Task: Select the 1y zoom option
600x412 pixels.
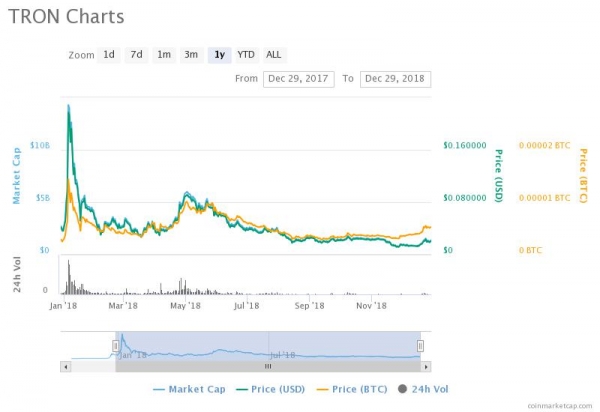Action: pyautogui.click(x=219, y=55)
